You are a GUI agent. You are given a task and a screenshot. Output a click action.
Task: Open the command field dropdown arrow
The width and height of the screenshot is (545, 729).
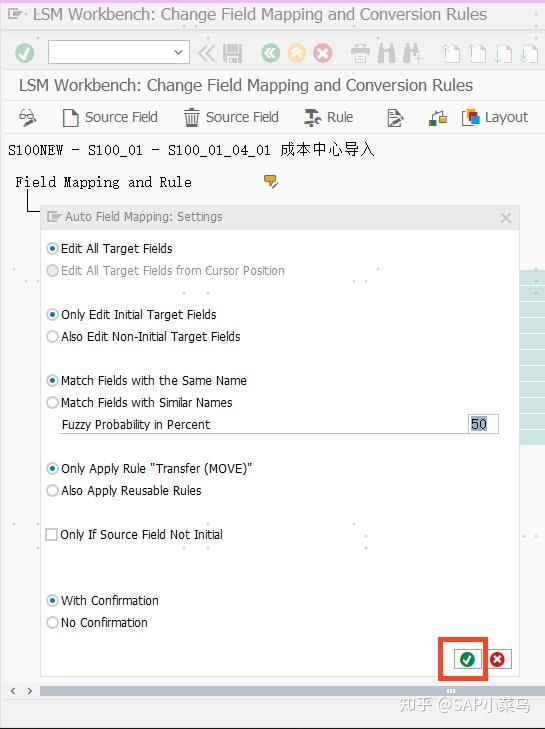click(x=178, y=52)
